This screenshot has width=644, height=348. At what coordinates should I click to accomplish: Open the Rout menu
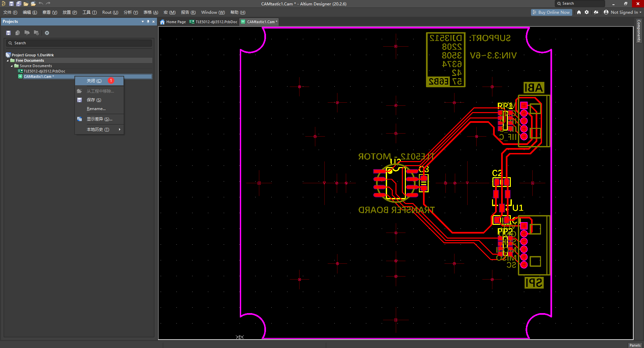pyautogui.click(x=110, y=12)
